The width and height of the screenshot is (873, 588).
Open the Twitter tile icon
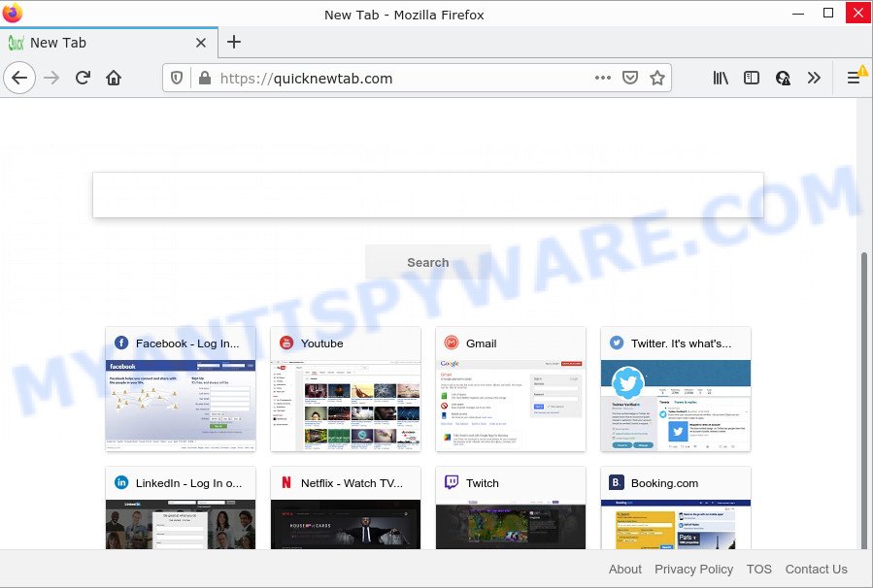[x=617, y=343]
